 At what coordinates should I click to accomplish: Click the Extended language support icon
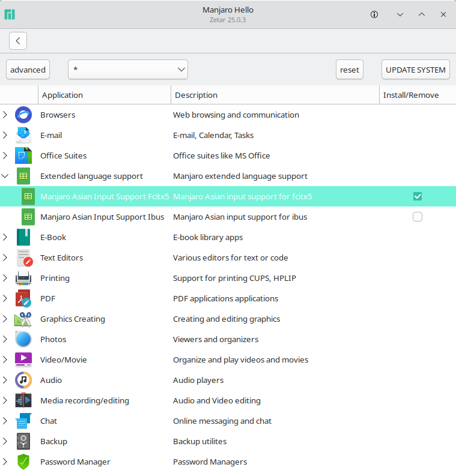pyautogui.click(x=23, y=176)
